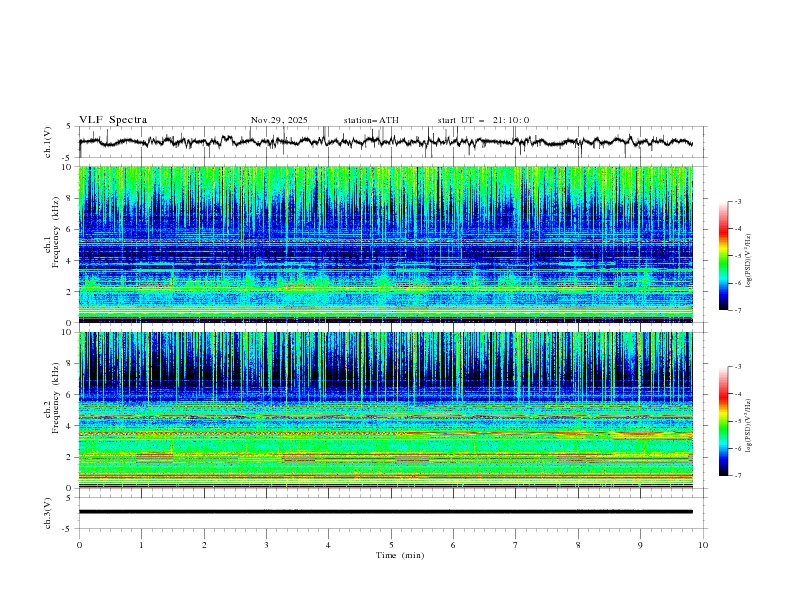Viewport: 792px width, 612px height.
Task: Click the ch.2 spectrogram panel
Action: tap(385, 410)
